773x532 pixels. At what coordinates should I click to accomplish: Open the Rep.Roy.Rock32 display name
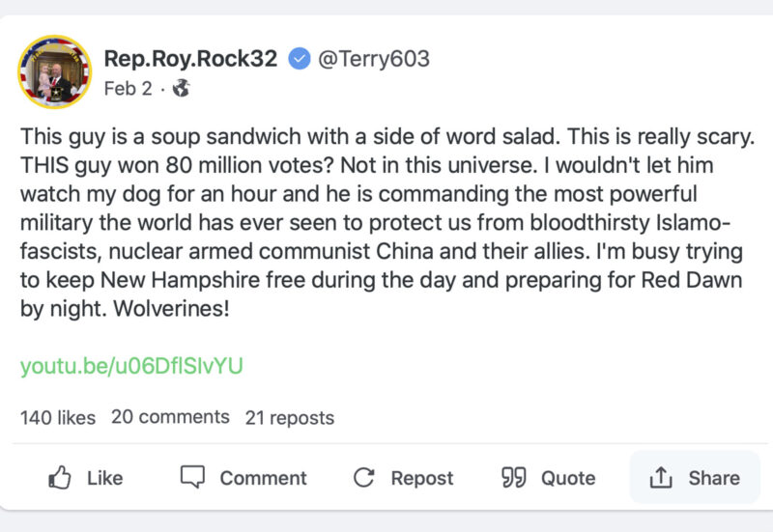click(x=190, y=59)
